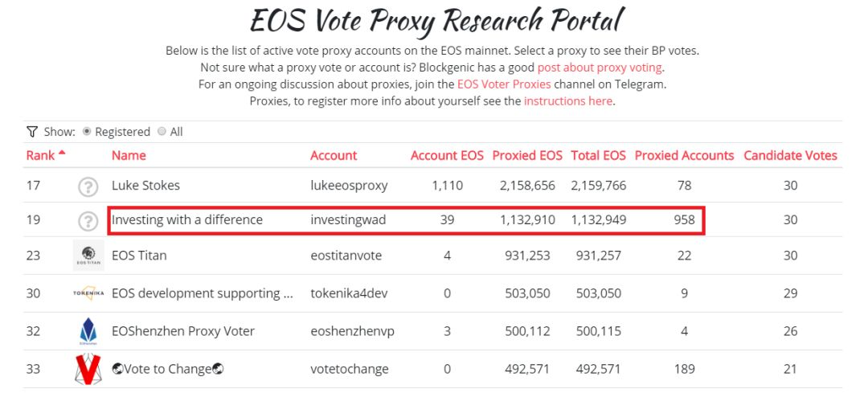The width and height of the screenshot is (868, 393).
Task: Click the funnel filter icon beside Show
Action: point(31,132)
